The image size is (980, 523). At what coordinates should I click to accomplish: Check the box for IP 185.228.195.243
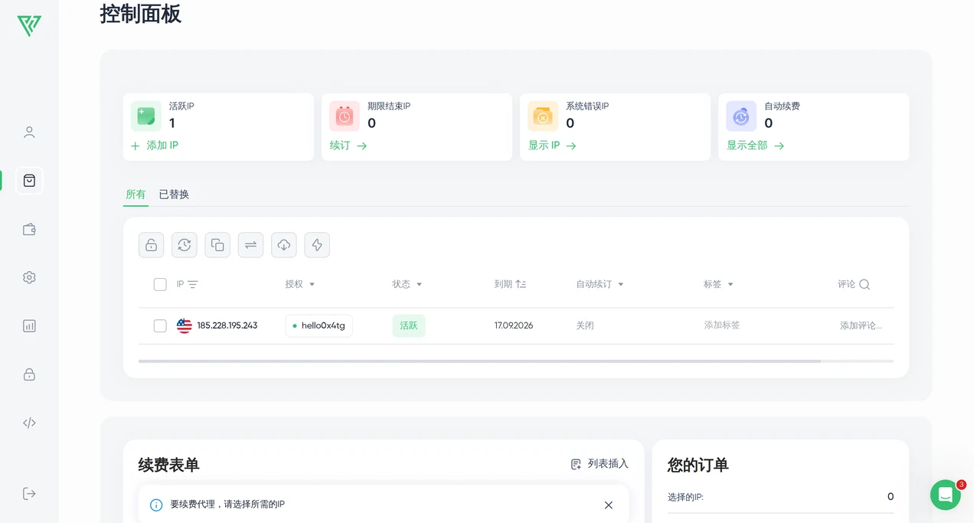(160, 326)
